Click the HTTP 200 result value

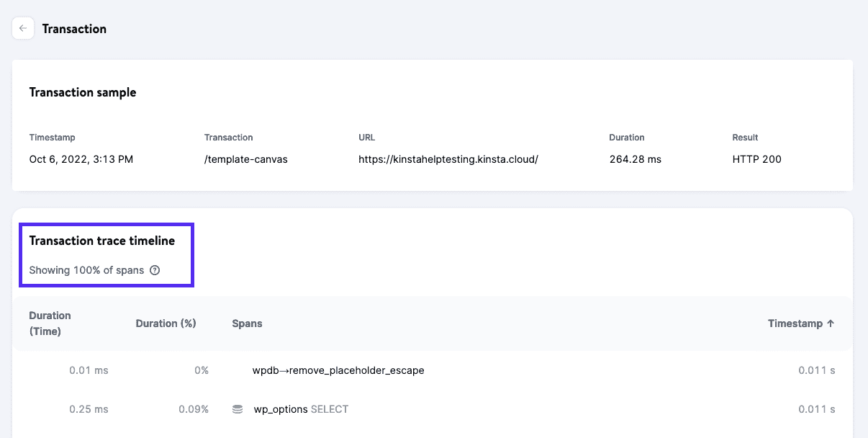tap(756, 159)
